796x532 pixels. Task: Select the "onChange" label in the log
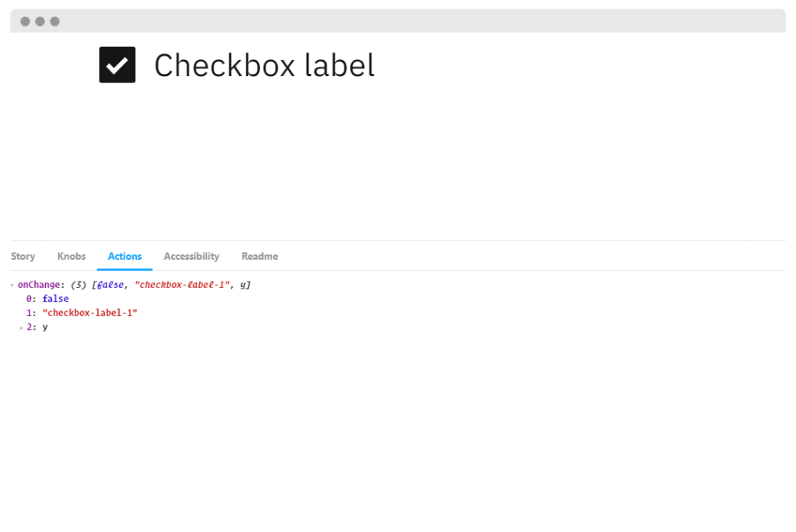pos(39,285)
